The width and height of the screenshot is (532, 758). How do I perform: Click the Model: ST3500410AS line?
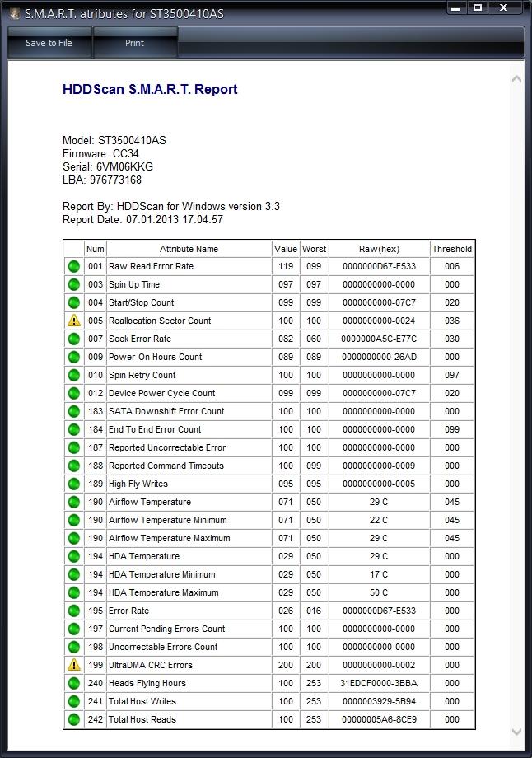pyautogui.click(x=114, y=141)
